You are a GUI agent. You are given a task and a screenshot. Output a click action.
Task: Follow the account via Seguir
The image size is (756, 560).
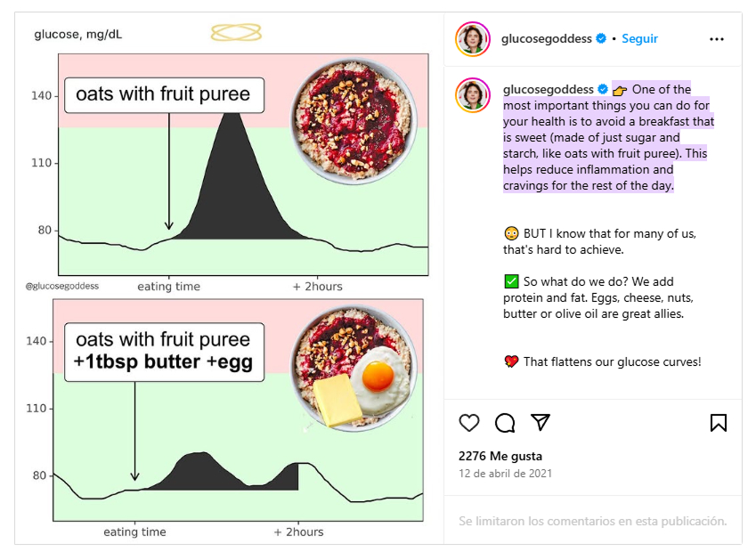[x=639, y=39]
